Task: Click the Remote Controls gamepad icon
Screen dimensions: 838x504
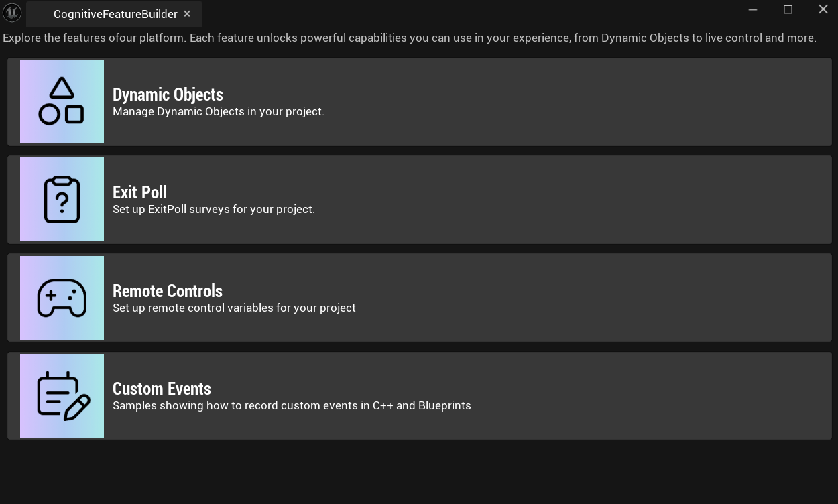Action: [62, 298]
